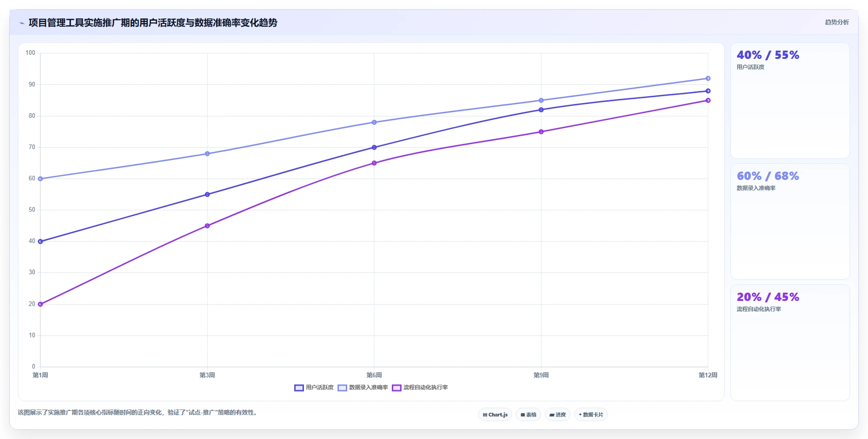868x439 pixels.
Task: Click the y-axis label 100
Action: point(30,53)
